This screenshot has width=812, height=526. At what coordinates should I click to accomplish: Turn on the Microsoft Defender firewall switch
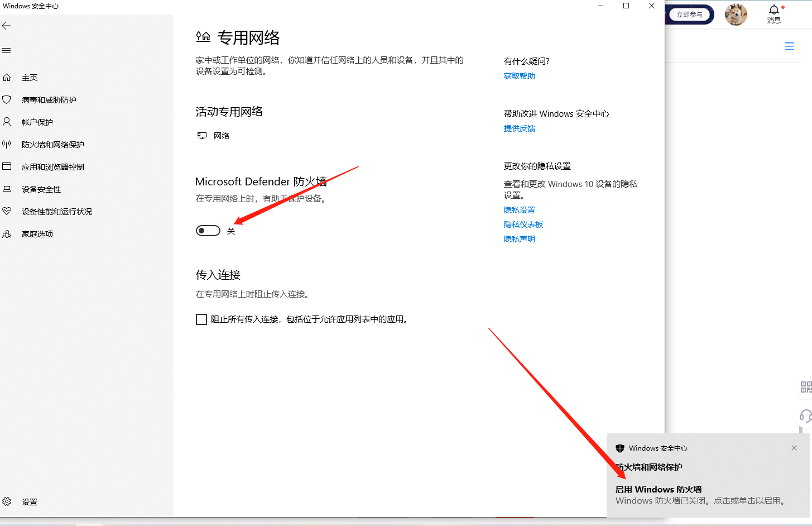tap(208, 231)
